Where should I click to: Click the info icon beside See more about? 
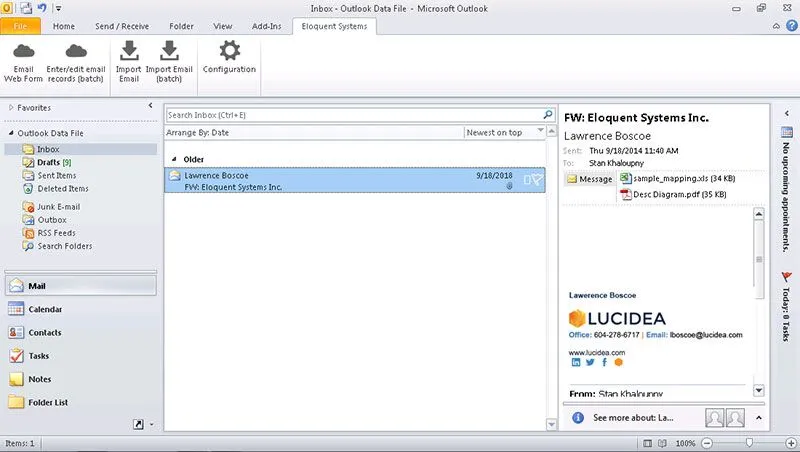click(x=578, y=418)
